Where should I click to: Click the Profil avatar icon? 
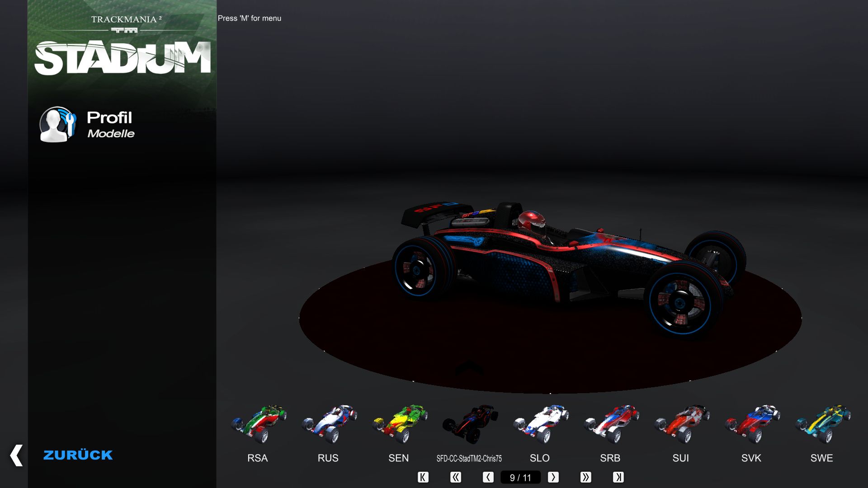[x=57, y=124]
